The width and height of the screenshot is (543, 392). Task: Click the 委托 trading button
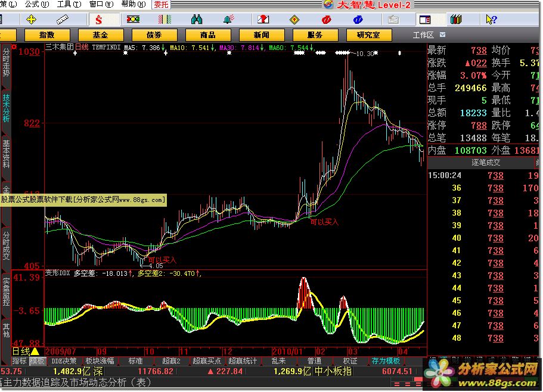161,4
